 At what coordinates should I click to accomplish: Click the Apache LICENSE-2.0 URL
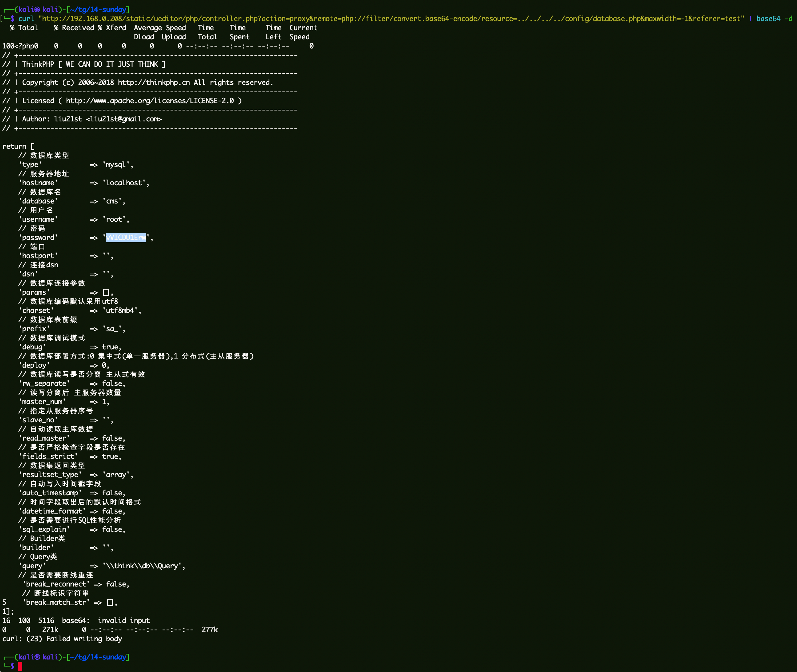click(x=150, y=101)
